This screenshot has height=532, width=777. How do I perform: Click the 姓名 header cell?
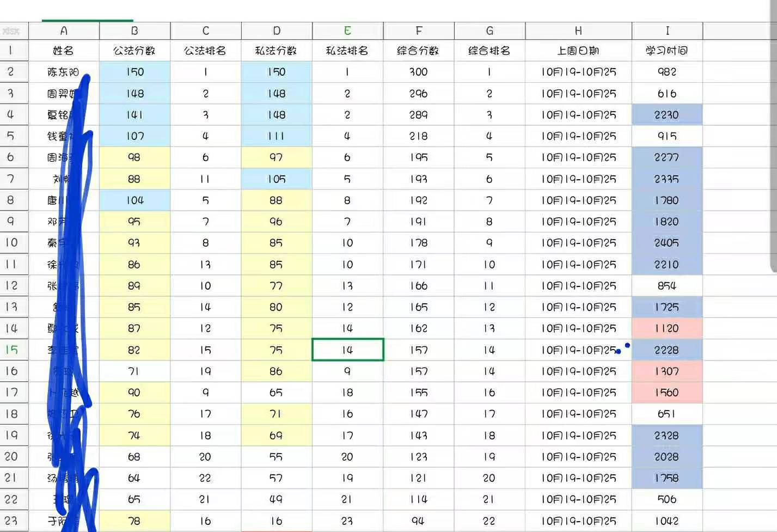(64, 51)
